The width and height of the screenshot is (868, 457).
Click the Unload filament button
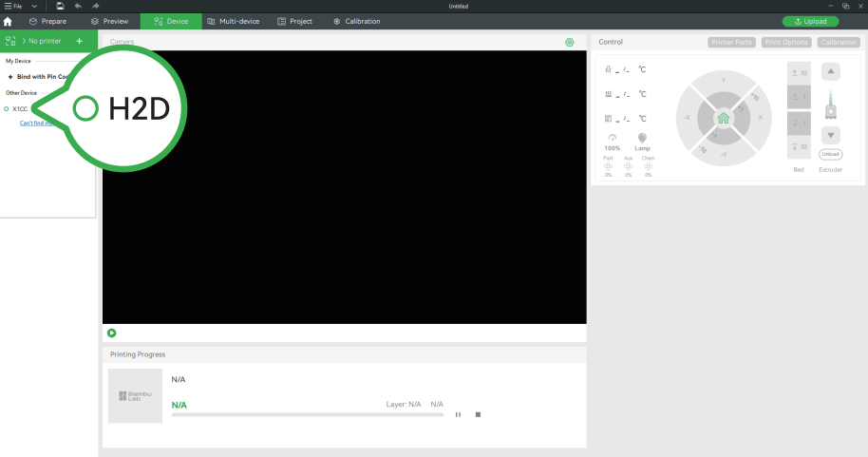tap(830, 155)
